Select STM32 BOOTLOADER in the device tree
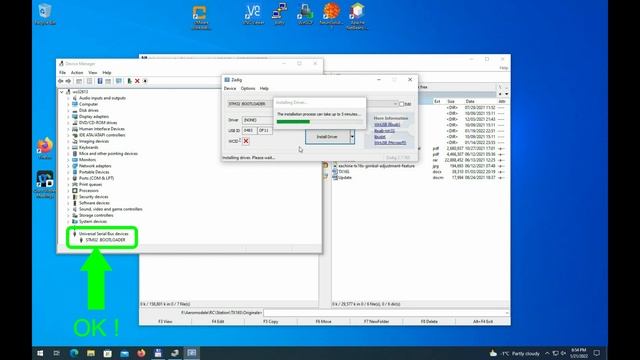The image size is (640, 360). [x=105, y=240]
